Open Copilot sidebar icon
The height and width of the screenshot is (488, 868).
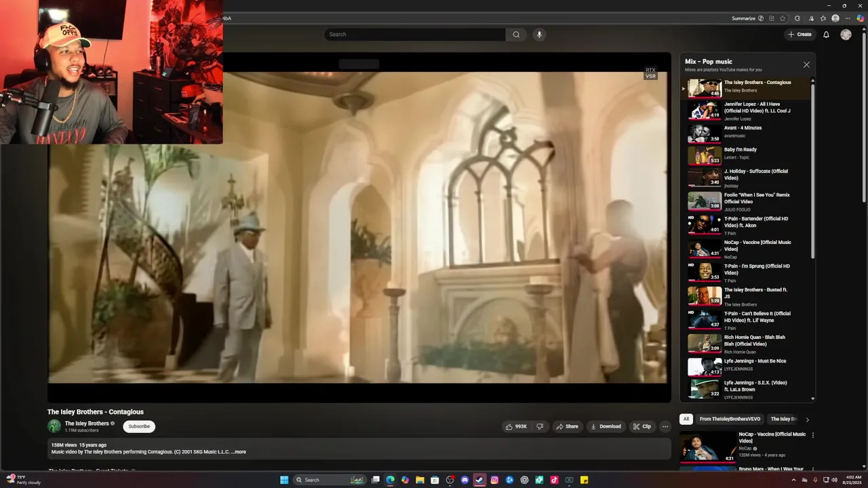click(860, 18)
